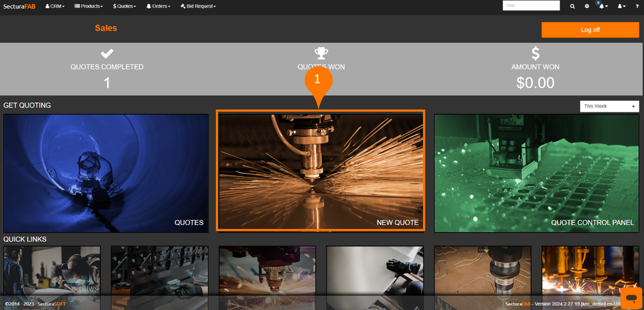Click the SecturaFAB logo link
This screenshot has width=644, height=310.
19,6
